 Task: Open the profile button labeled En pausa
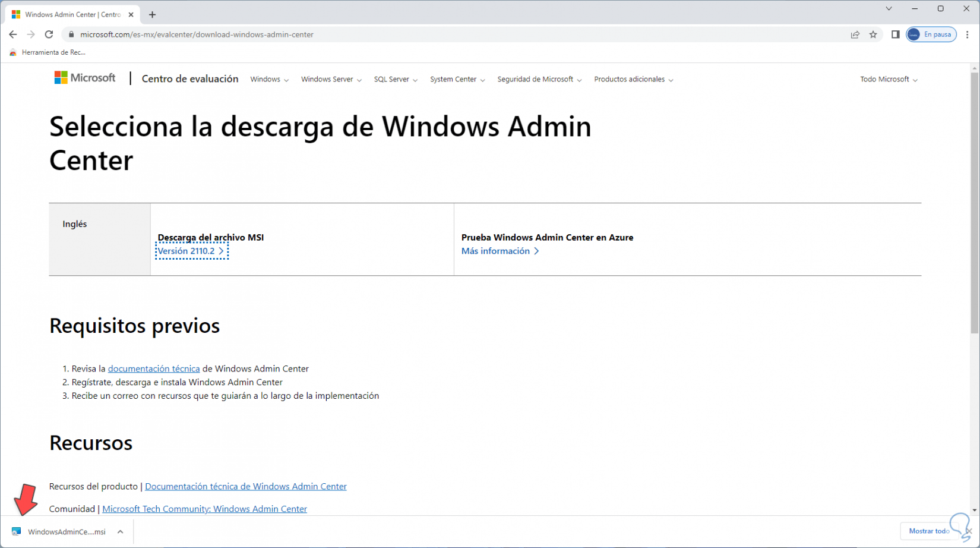(931, 34)
